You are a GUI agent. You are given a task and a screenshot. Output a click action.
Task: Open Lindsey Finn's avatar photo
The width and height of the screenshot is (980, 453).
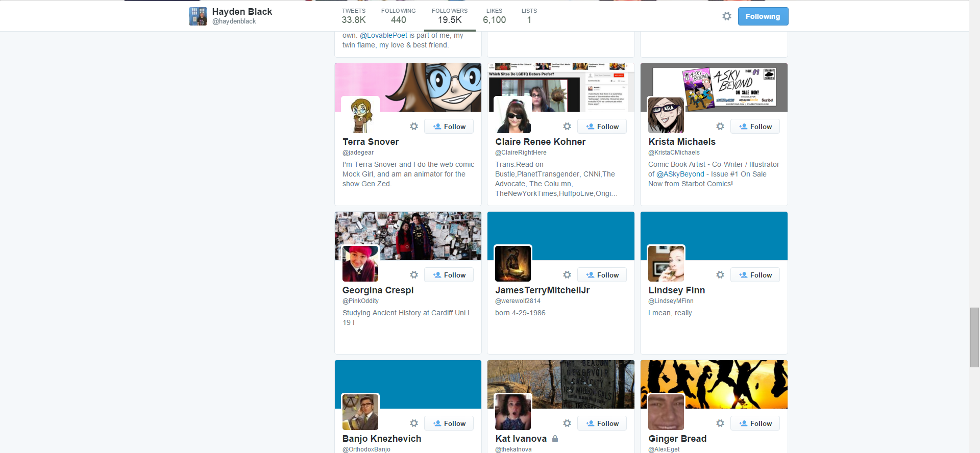(666, 264)
